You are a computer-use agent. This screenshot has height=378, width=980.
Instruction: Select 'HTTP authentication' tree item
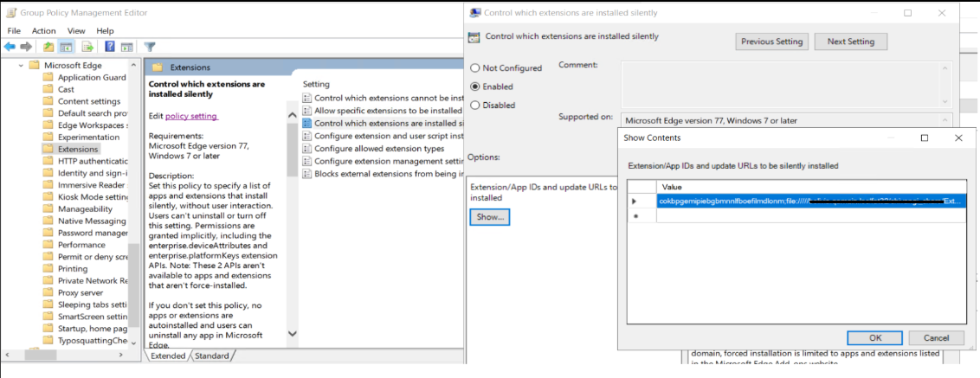tap(93, 161)
